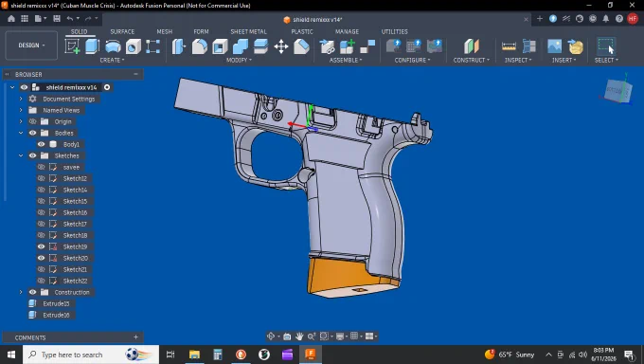
Task: Expand Named Views node
Action: pyautogui.click(x=21, y=110)
